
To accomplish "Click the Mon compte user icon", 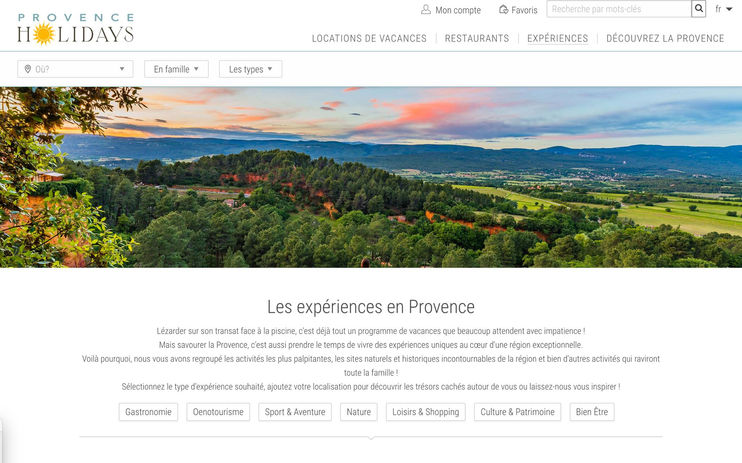I will 426,9.
